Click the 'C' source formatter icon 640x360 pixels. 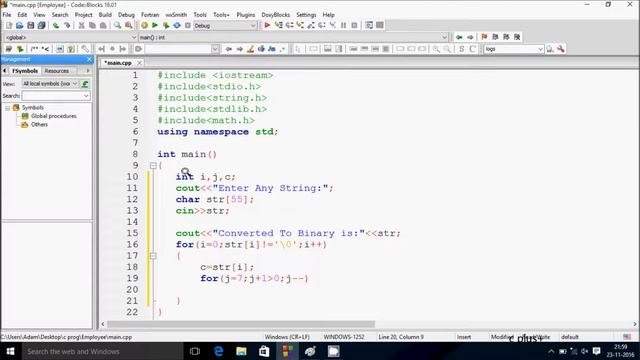tap(473, 49)
